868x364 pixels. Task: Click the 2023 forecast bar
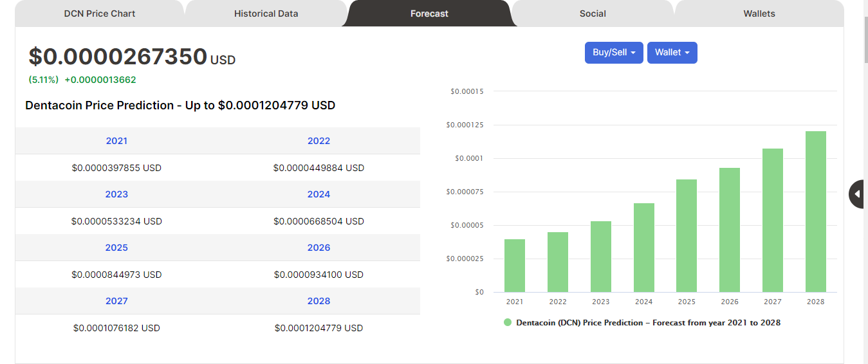coord(601,257)
